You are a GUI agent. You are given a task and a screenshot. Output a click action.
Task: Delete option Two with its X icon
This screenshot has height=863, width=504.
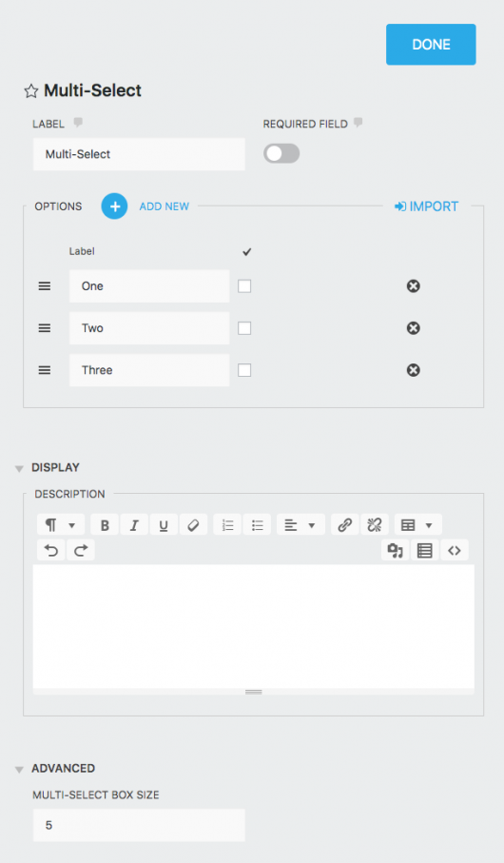(414, 328)
